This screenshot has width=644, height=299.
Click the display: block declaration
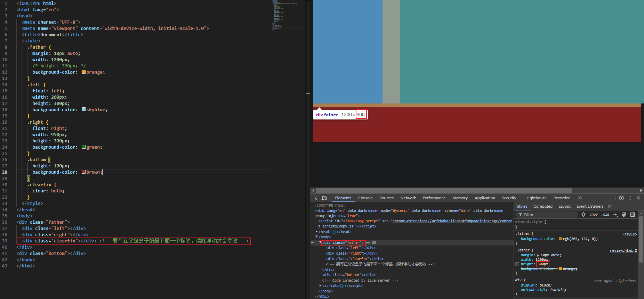[536, 285]
